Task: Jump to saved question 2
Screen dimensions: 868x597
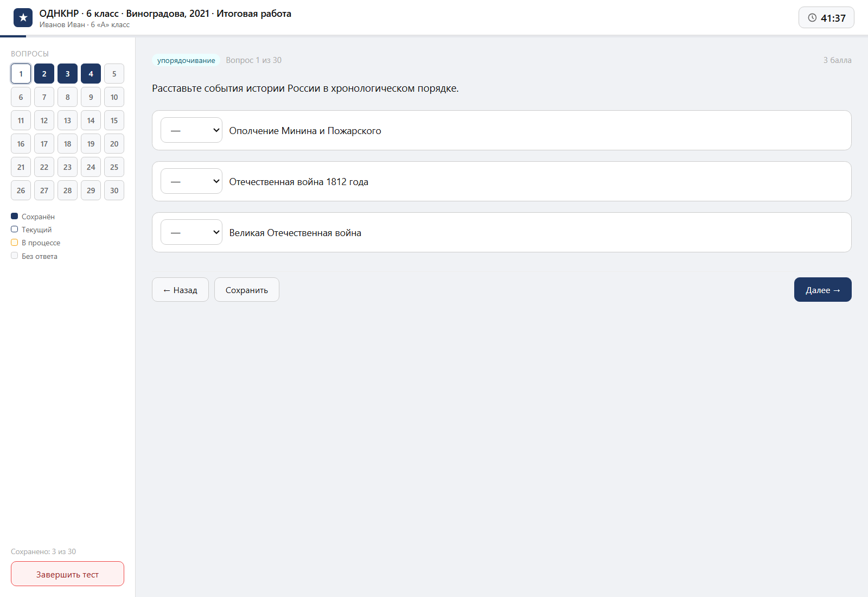Action: pyautogui.click(x=44, y=74)
